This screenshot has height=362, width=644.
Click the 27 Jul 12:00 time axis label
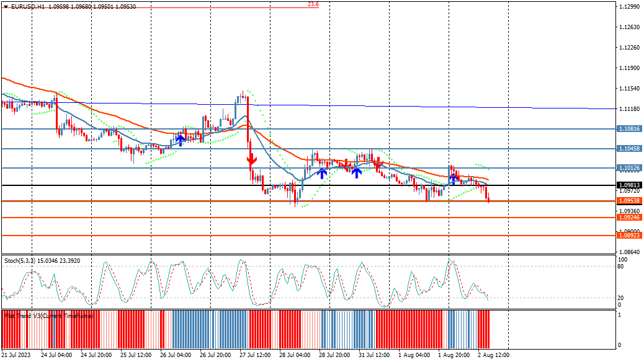[255, 355]
